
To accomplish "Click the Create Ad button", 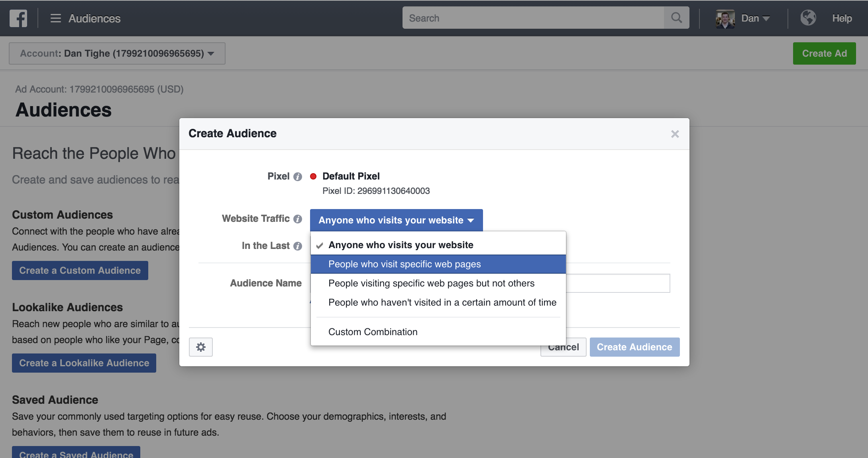I will click(824, 53).
